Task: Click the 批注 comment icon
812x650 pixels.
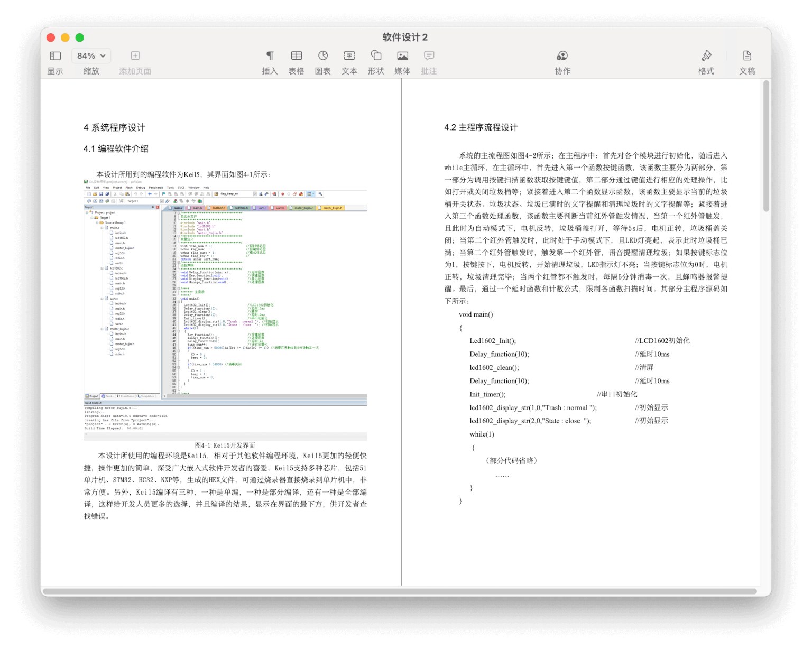Action: (429, 55)
